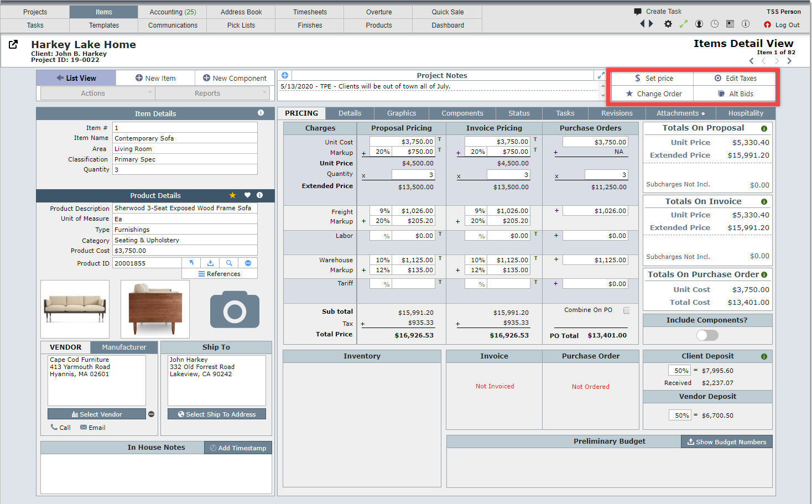The height and width of the screenshot is (504, 812).
Task: Open the front-view sofa thumbnail
Action: click(75, 309)
